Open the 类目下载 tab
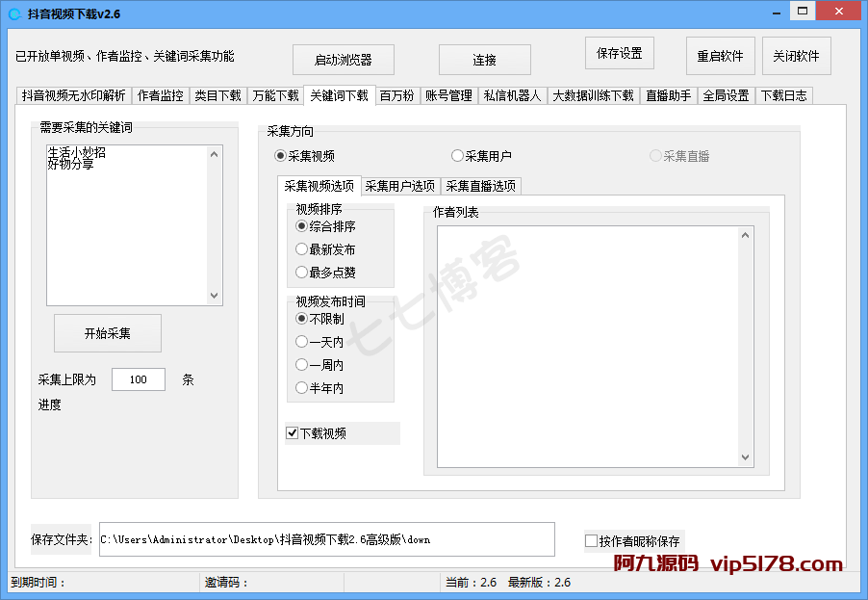This screenshot has width=868, height=600. pyautogui.click(x=218, y=95)
